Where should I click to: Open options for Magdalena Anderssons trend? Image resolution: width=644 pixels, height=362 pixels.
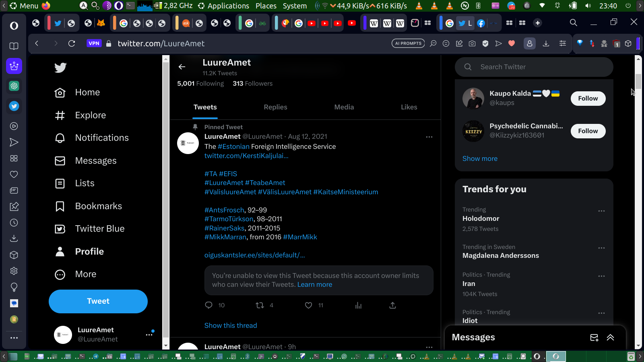point(601,248)
